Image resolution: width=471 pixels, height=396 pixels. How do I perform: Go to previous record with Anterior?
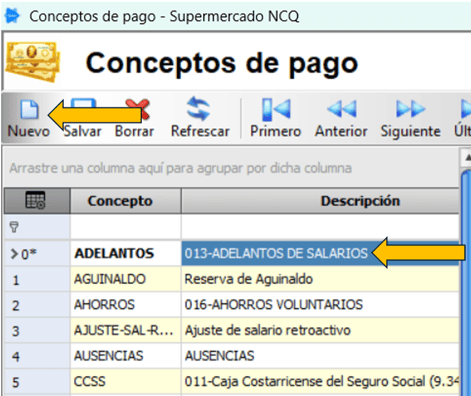(341, 119)
